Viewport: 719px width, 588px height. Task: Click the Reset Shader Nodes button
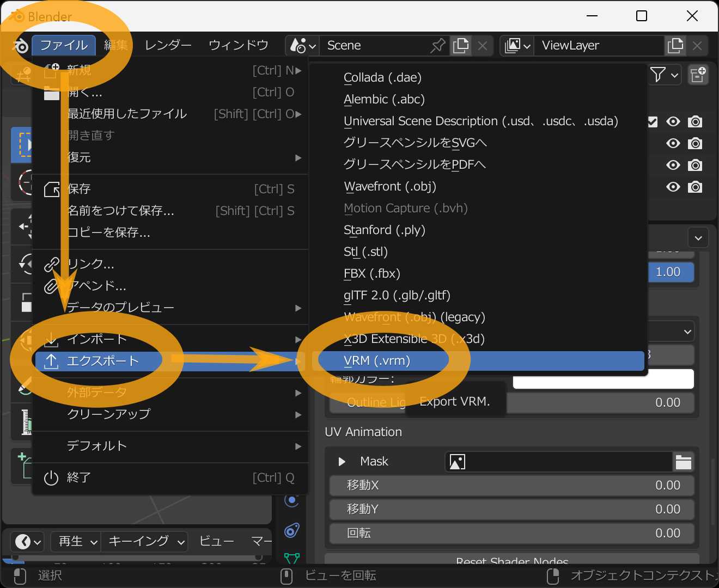click(x=512, y=560)
